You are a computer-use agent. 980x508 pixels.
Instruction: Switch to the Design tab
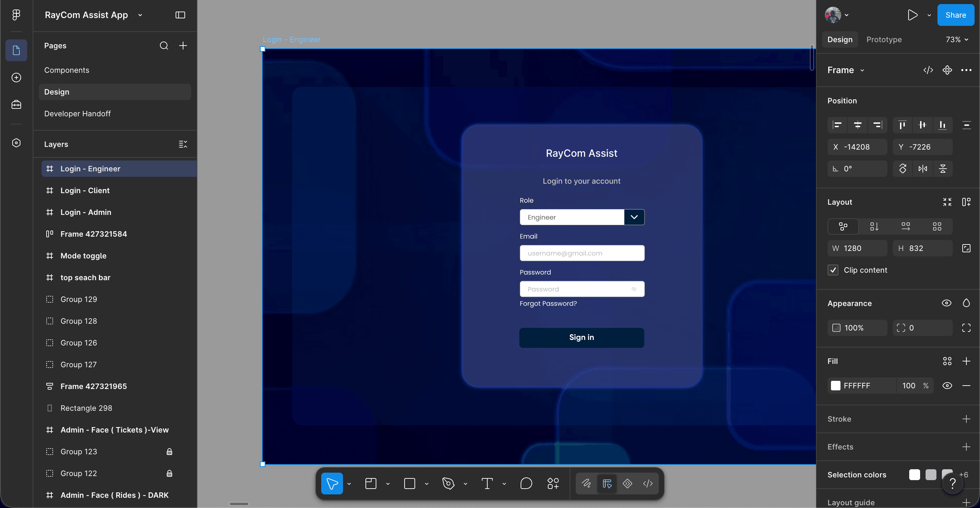(839, 39)
